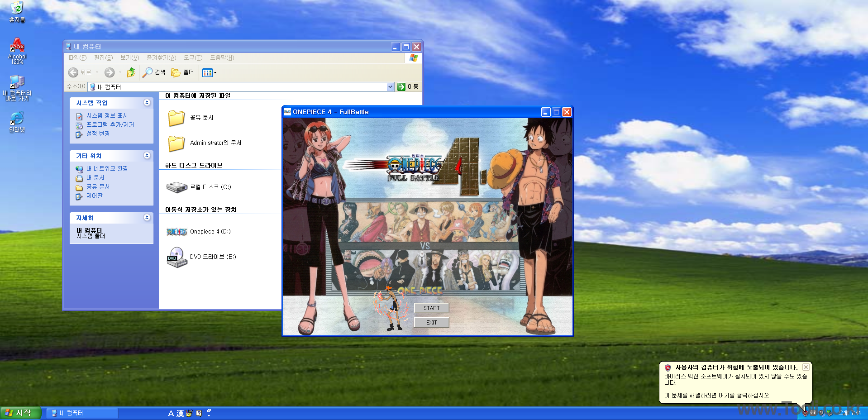Click the Forward arrow in Explorer toolbar

point(110,72)
